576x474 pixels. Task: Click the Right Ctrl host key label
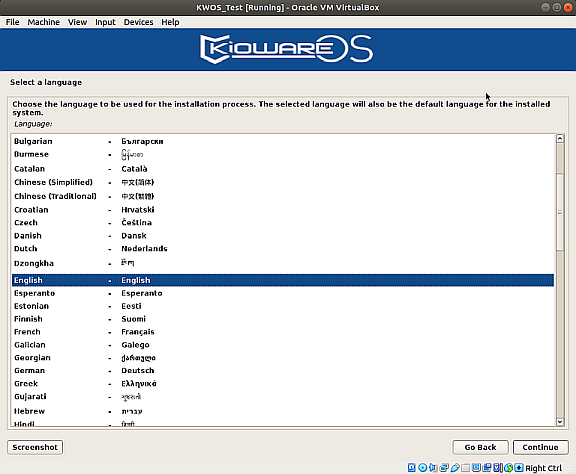point(544,468)
